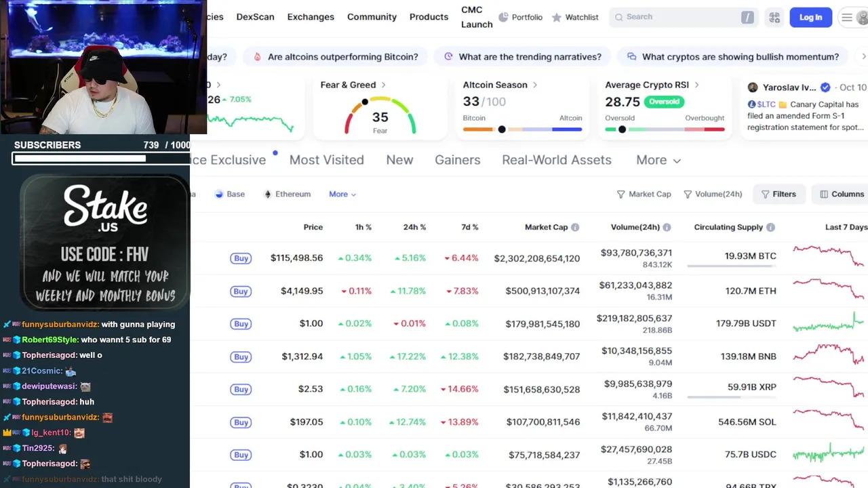Viewport: 868px width, 488px height.
Task: Expand the Fear & Greed chevron
Action: pyautogui.click(x=384, y=85)
